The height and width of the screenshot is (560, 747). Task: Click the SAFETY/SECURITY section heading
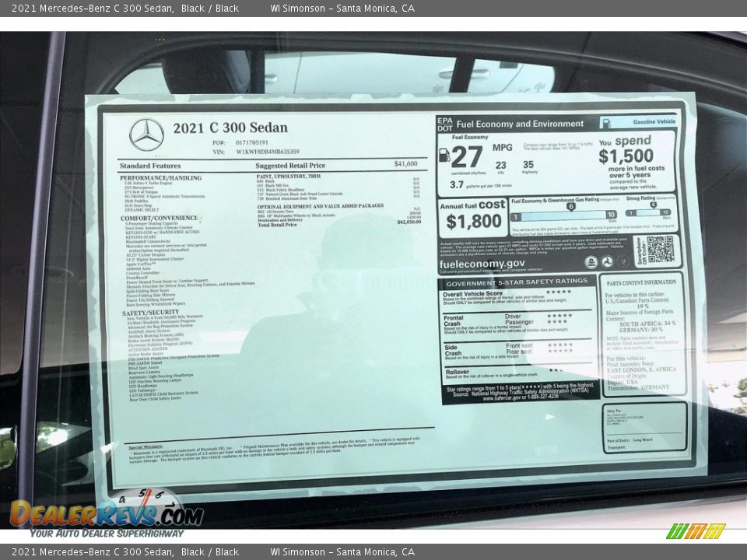(150, 313)
